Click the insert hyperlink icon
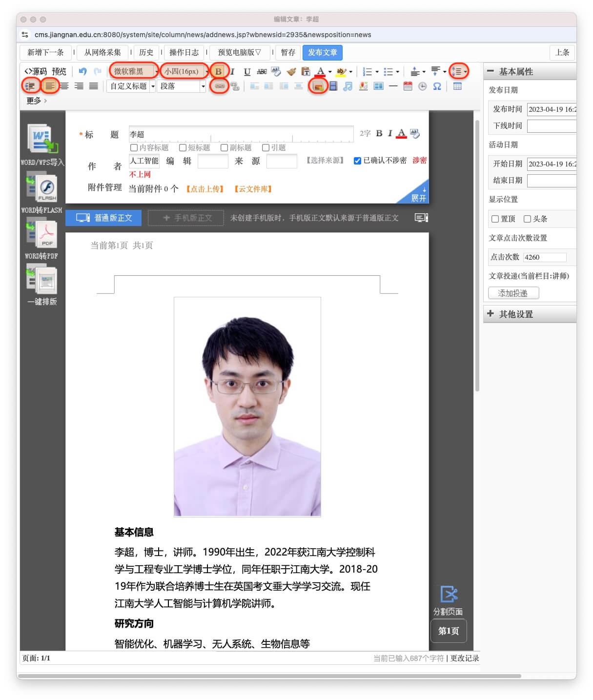The width and height of the screenshot is (593, 700). click(x=220, y=86)
